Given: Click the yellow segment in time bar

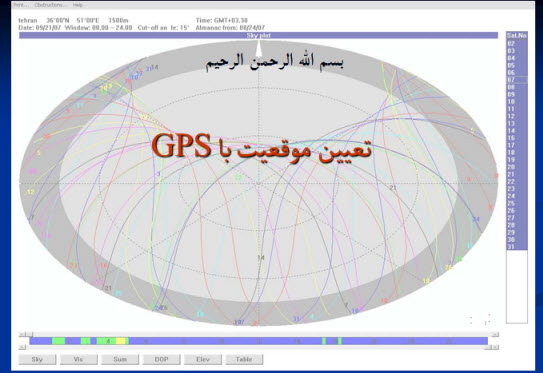Looking at the screenshot, I should coord(121,341).
